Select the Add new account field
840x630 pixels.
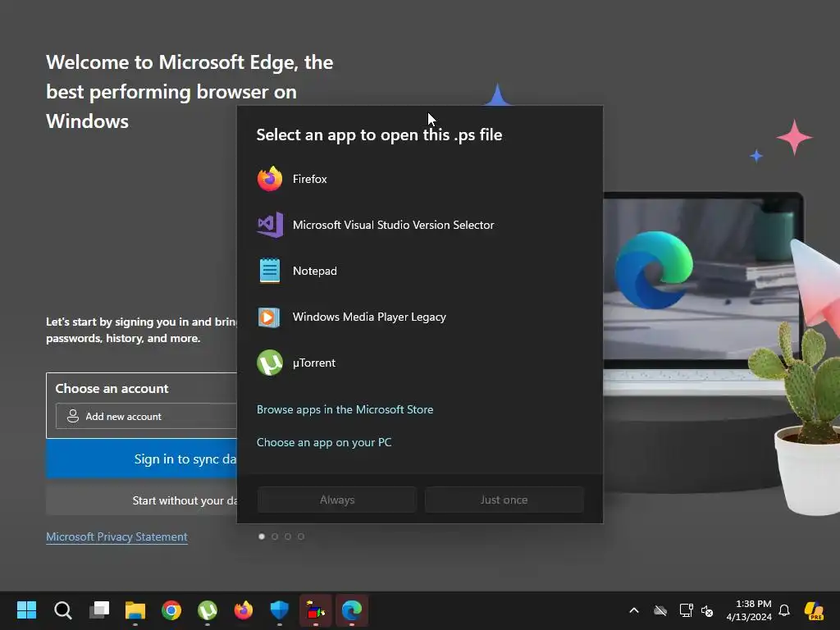pyautogui.click(x=146, y=416)
